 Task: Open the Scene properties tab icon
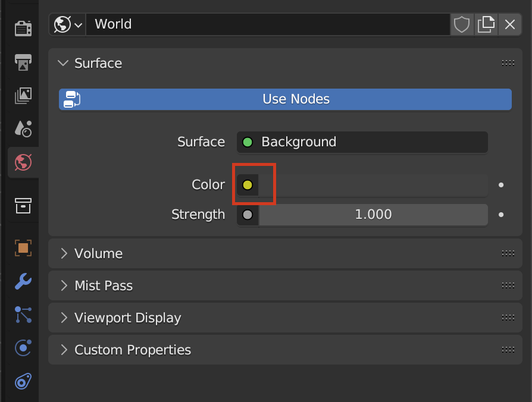tap(23, 128)
